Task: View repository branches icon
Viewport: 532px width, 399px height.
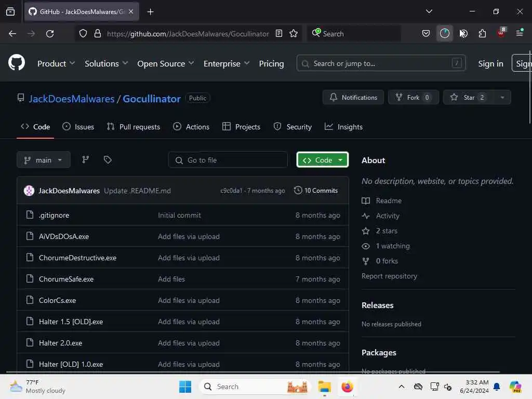Action: [86, 159]
